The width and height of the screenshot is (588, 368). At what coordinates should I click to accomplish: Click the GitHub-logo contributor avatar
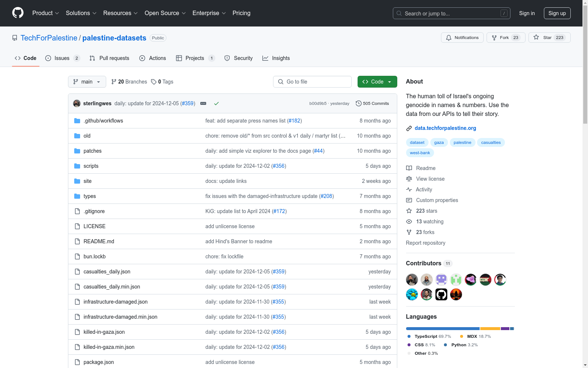(441, 294)
